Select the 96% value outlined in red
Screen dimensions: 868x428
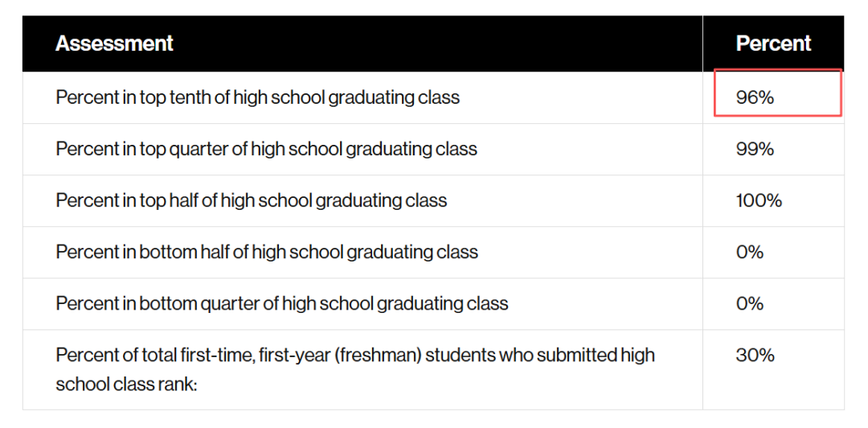(755, 97)
